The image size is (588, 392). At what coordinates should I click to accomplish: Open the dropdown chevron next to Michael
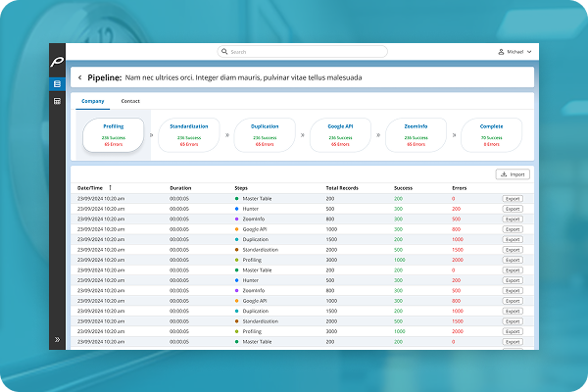pos(529,51)
